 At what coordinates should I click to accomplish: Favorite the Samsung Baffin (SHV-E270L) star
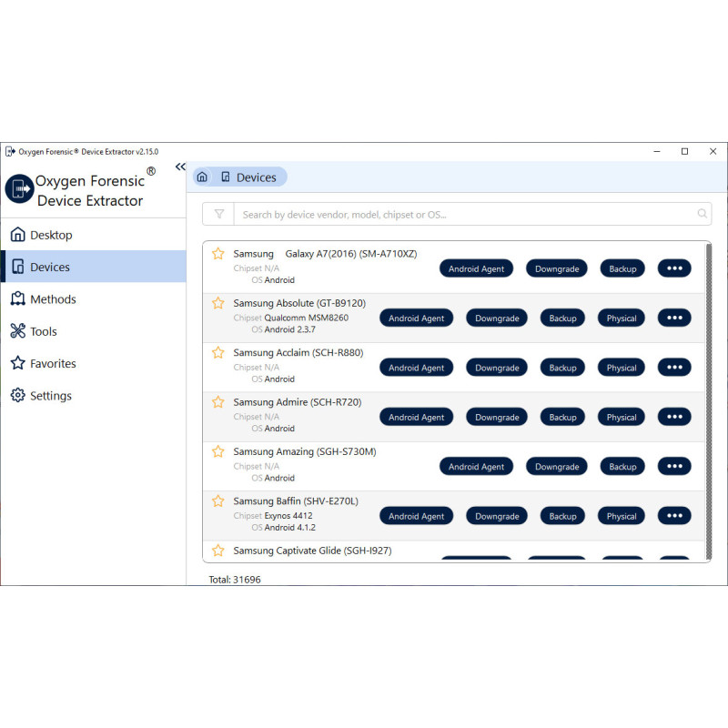coord(217,501)
